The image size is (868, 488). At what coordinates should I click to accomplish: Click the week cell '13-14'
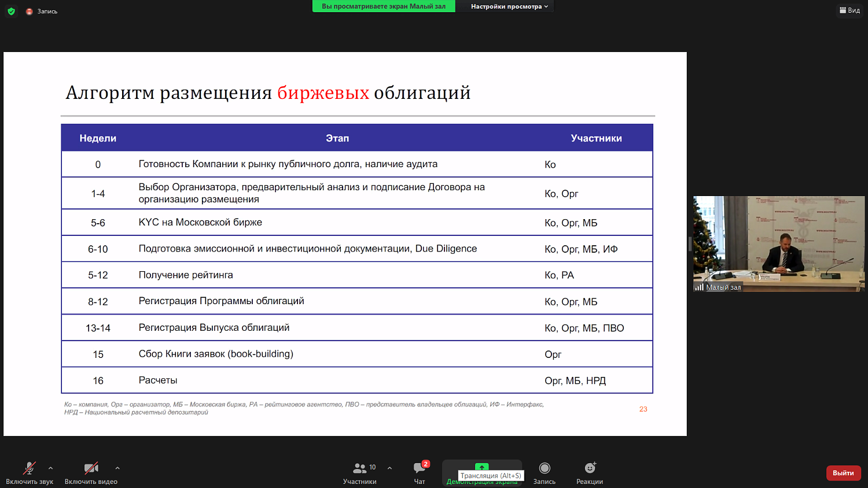(x=98, y=328)
